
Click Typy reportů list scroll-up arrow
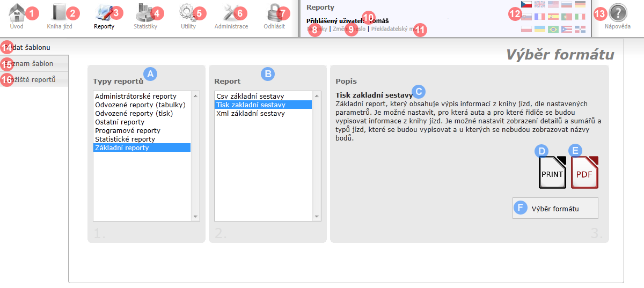tap(195, 95)
